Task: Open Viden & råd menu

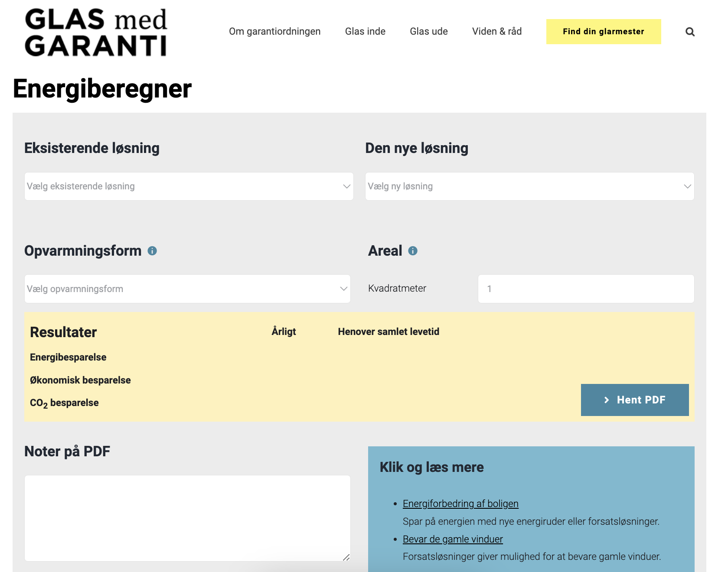Action: (496, 32)
